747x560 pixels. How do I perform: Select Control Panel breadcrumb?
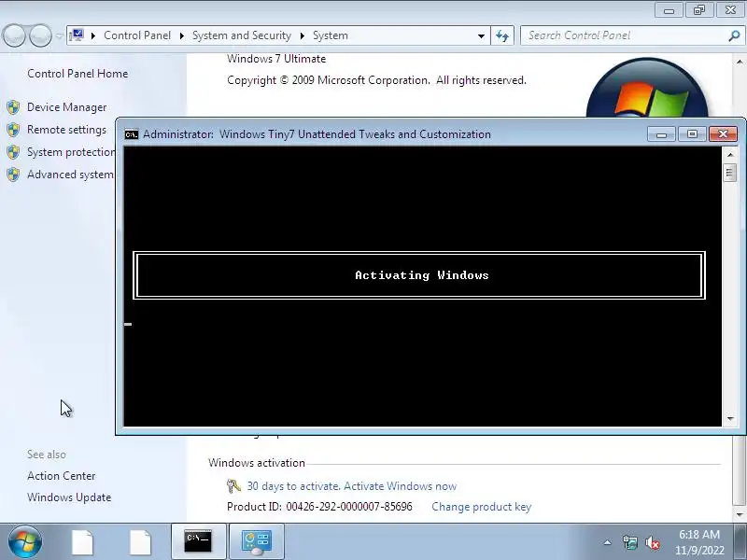(x=137, y=35)
